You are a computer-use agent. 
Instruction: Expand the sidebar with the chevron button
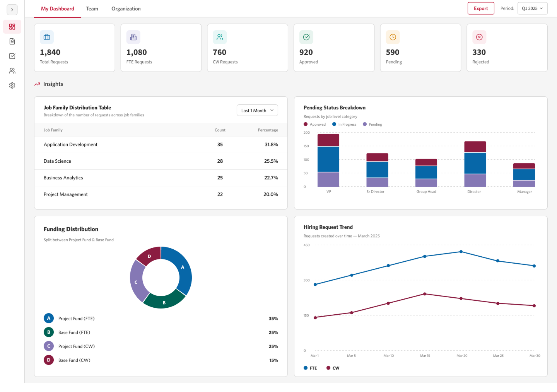tap(12, 10)
